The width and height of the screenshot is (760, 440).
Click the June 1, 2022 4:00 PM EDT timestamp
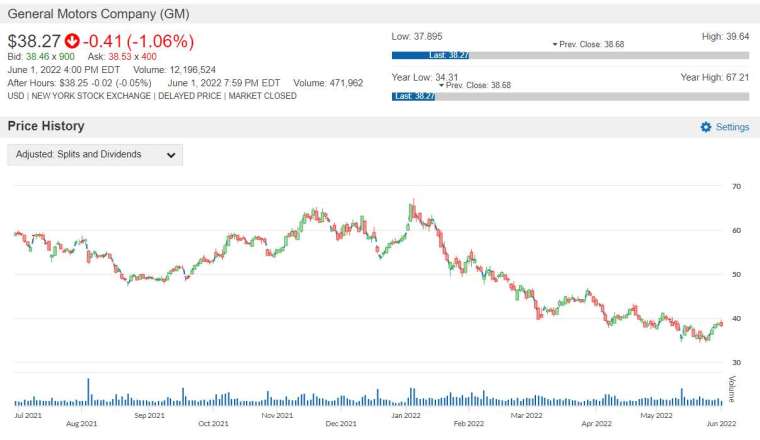click(x=63, y=70)
